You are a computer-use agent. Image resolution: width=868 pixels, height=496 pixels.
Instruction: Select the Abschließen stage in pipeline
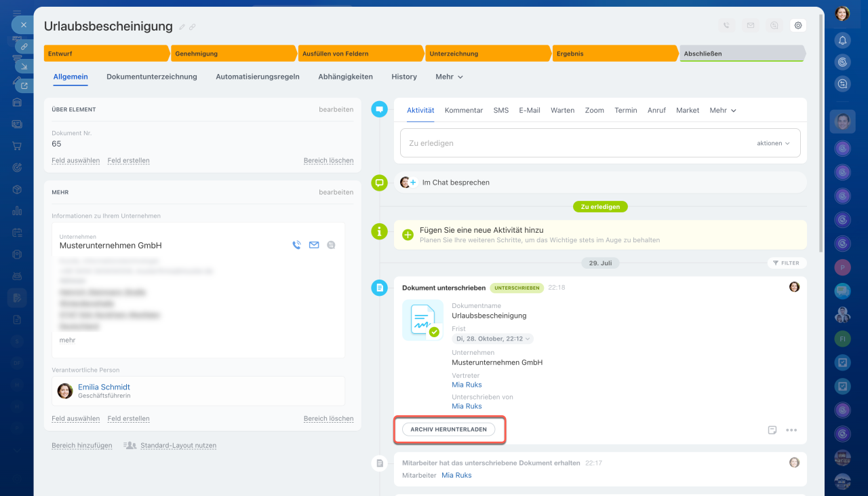coord(741,54)
